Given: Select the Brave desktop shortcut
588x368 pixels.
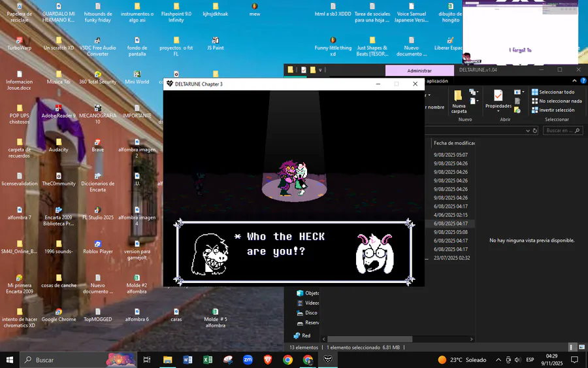Looking at the screenshot, I should (x=97, y=145).
